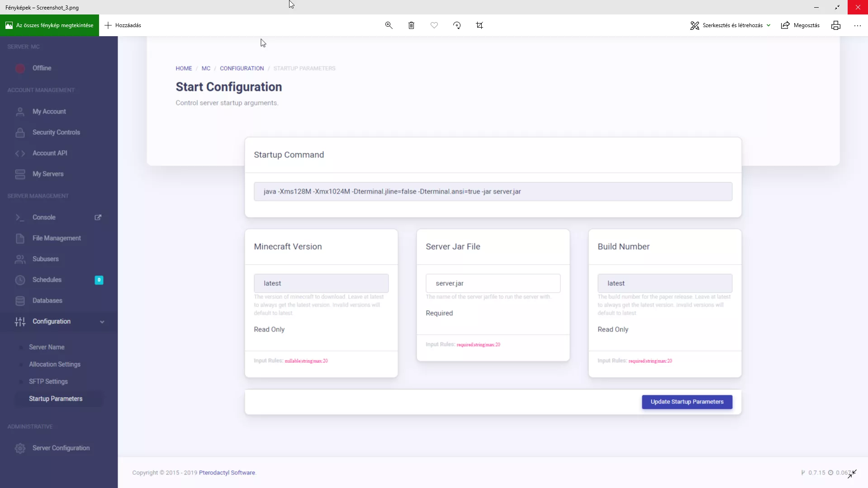Open Console pop-out external link icon
Image resolution: width=868 pixels, height=488 pixels.
pos(98,218)
